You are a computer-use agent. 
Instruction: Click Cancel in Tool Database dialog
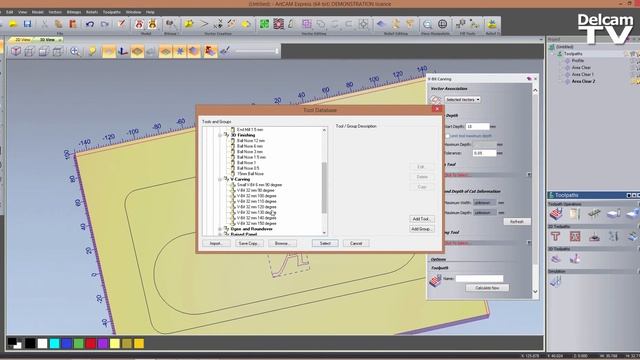(x=356, y=243)
